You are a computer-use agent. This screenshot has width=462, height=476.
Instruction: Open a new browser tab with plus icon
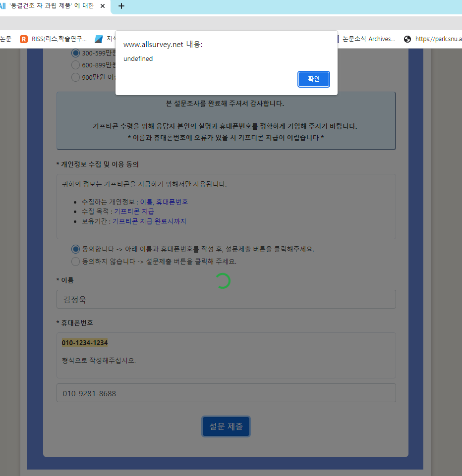click(x=121, y=6)
